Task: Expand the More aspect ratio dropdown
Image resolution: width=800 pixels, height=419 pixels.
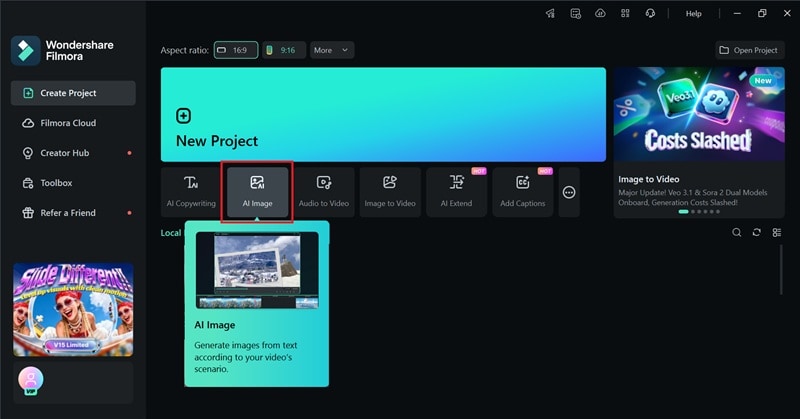Action: (332, 50)
